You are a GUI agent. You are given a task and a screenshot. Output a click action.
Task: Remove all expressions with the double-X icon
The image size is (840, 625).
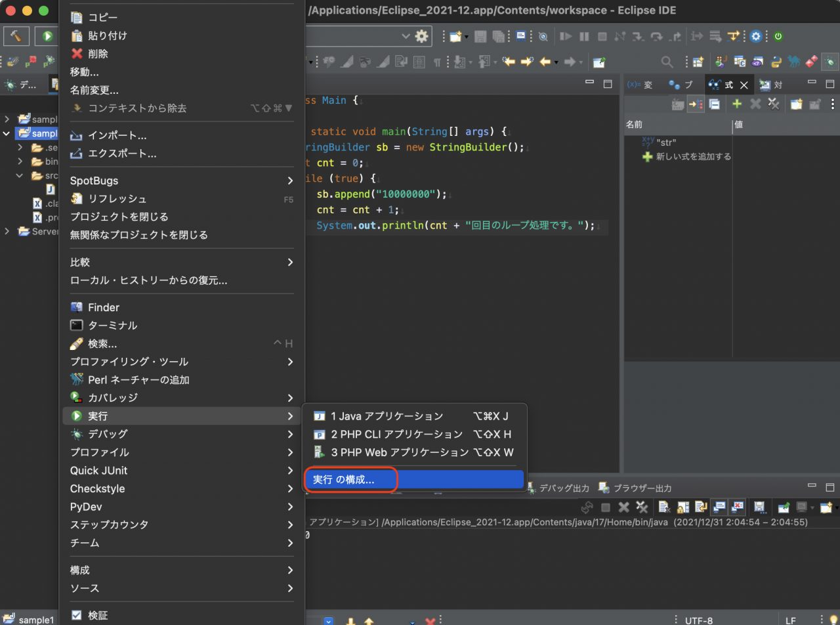point(774,104)
